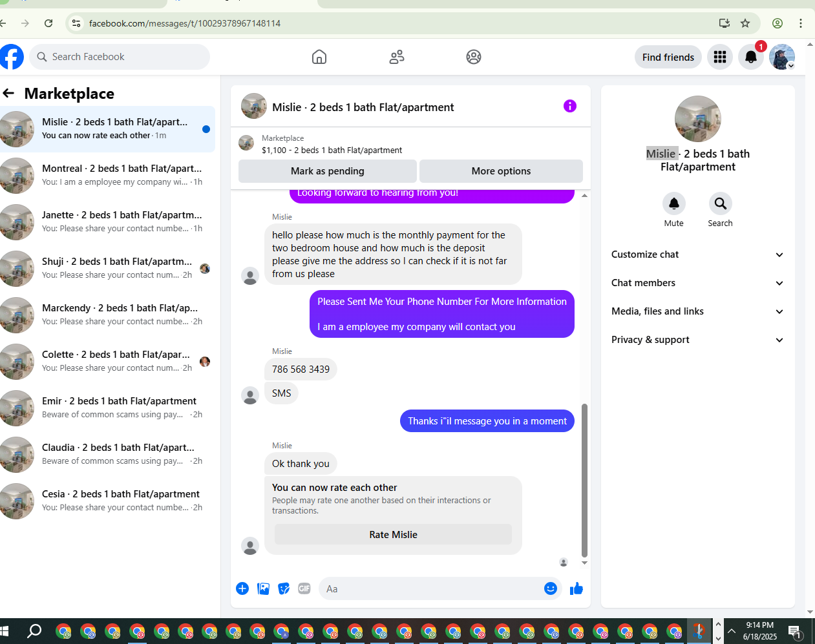This screenshot has width=815, height=644.
Task: Open Windows Start menu
Action: click(5, 631)
